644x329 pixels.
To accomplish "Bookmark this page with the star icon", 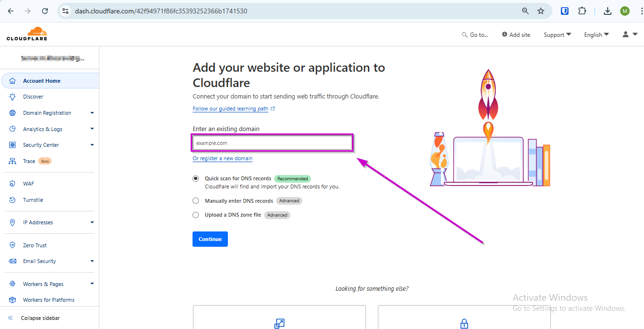I will click(x=541, y=11).
